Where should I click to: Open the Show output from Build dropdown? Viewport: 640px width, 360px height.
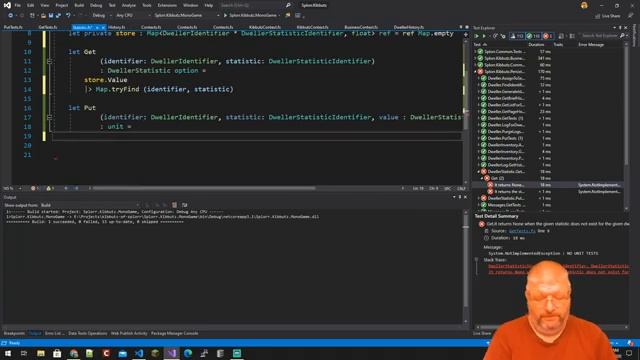click(90, 205)
